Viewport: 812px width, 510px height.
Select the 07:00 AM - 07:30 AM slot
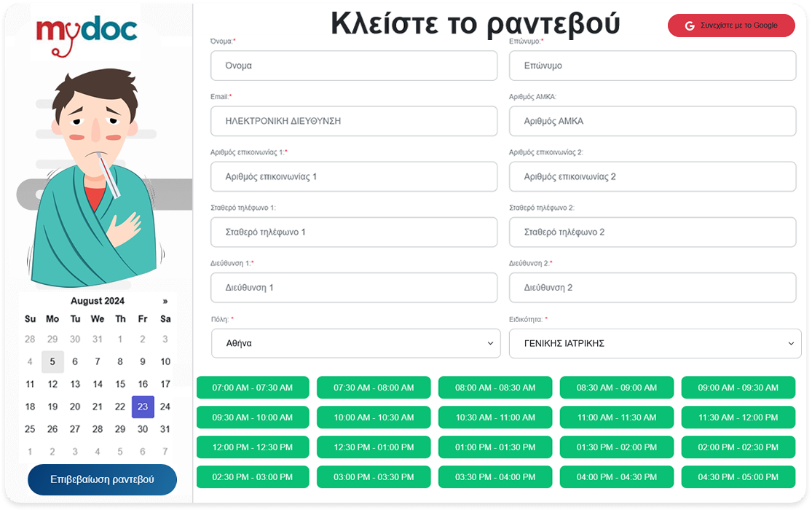pyautogui.click(x=253, y=388)
